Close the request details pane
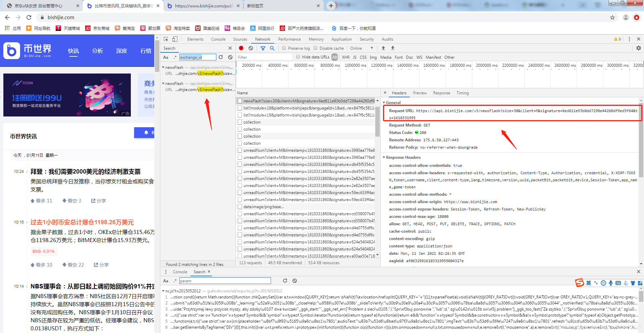This screenshot has height=333, width=644. tap(385, 93)
